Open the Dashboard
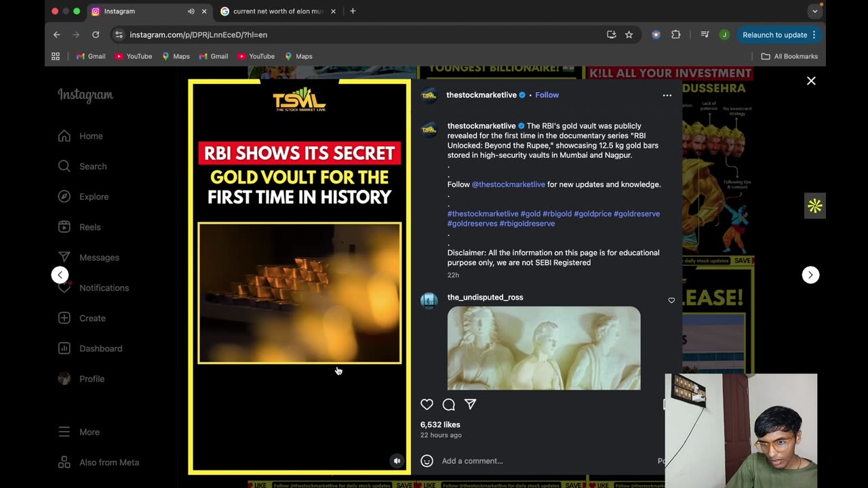 [x=90, y=348]
